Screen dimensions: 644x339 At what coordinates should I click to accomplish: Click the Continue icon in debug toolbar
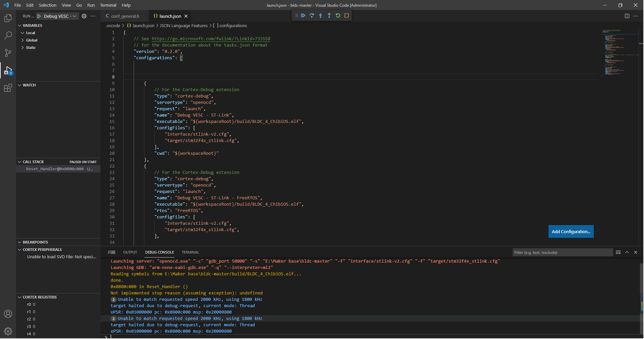click(303, 15)
